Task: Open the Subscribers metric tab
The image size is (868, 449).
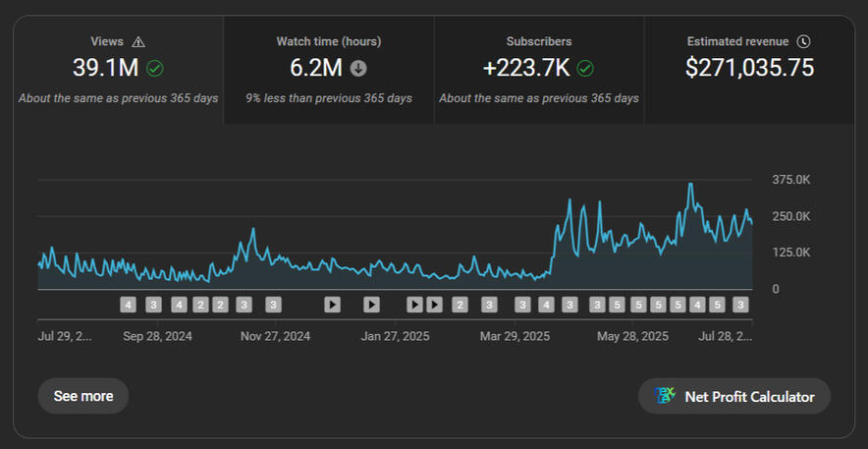Action: pyautogui.click(x=539, y=69)
